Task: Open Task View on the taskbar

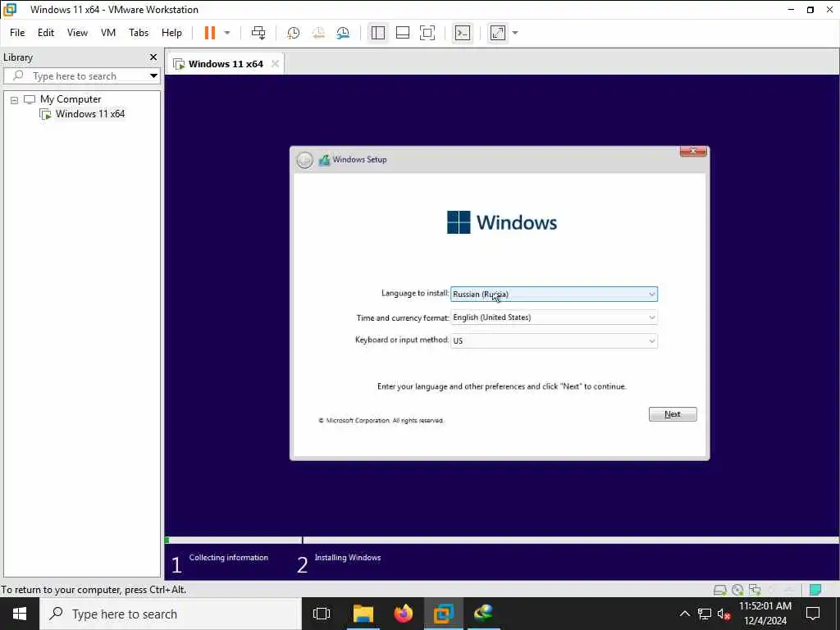Action: tap(322, 614)
